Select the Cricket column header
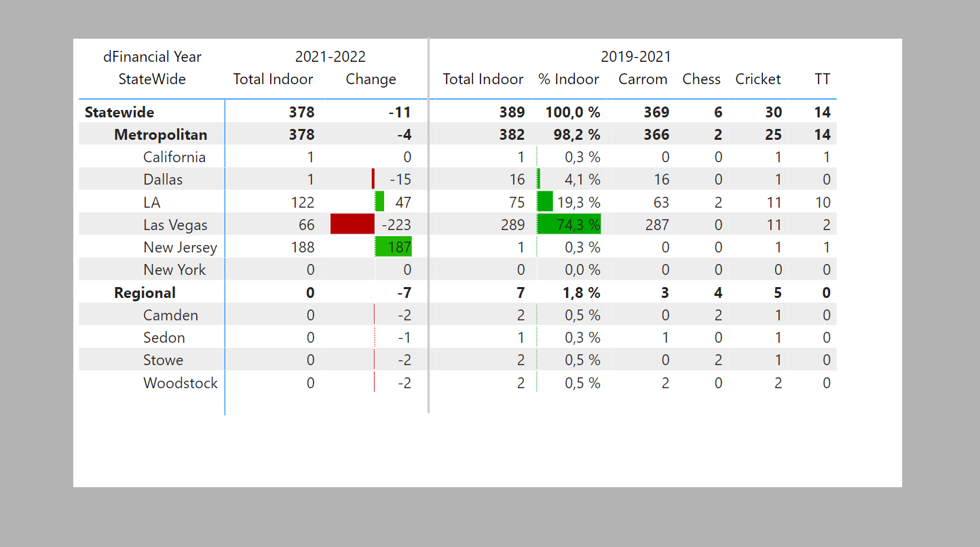 coord(758,79)
